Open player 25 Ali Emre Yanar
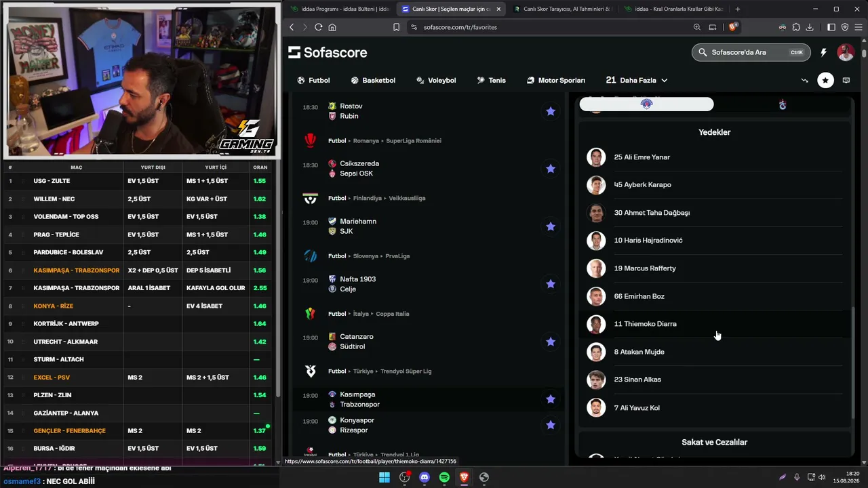 (x=714, y=157)
